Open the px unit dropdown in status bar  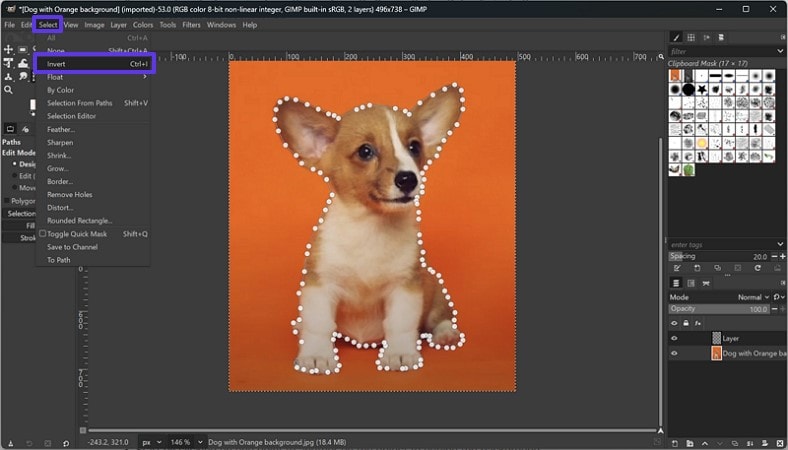coord(152,442)
